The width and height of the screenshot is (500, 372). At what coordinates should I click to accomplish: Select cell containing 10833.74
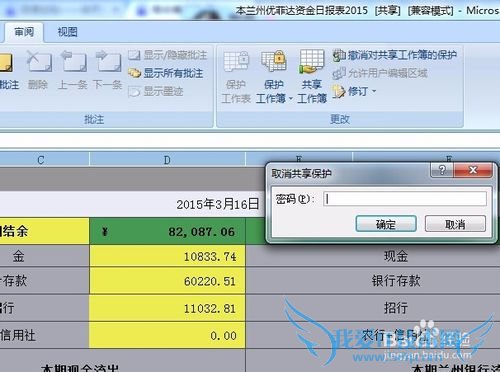[x=167, y=256]
